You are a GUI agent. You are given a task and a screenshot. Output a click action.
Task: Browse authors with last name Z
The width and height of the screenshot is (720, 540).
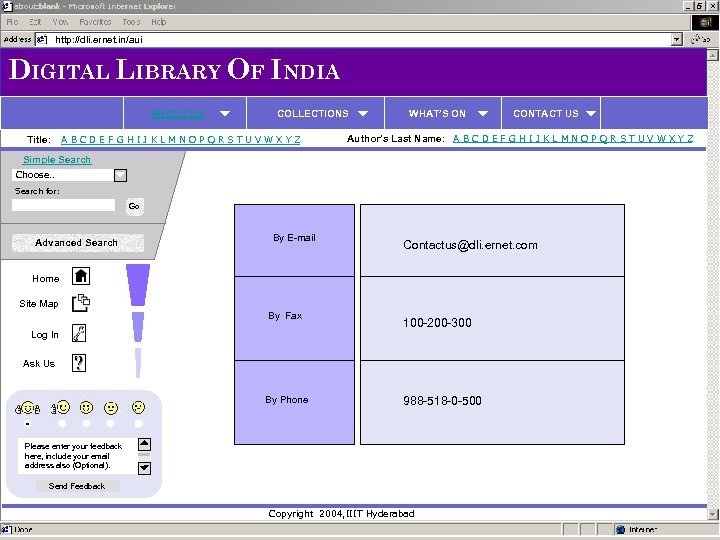coord(690,139)
